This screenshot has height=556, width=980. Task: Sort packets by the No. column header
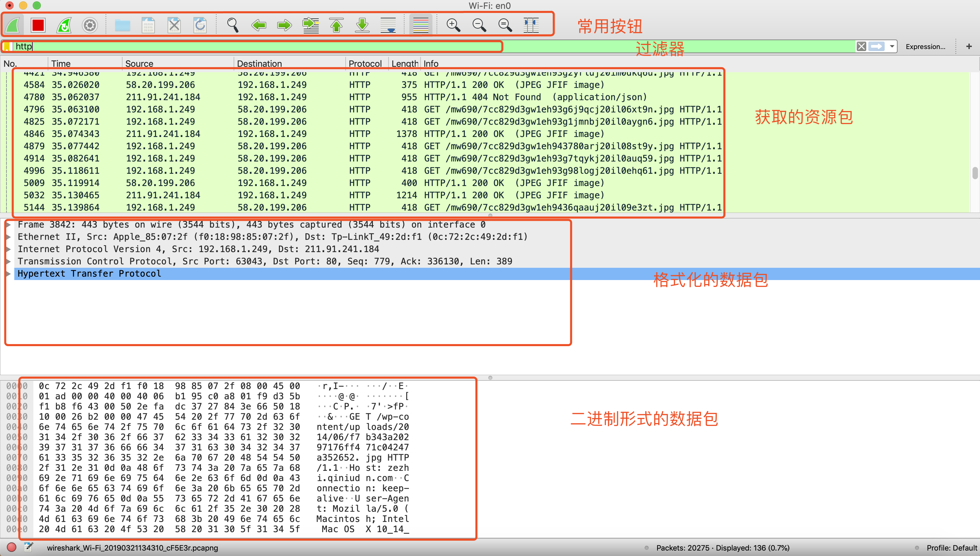click(23, 63)
